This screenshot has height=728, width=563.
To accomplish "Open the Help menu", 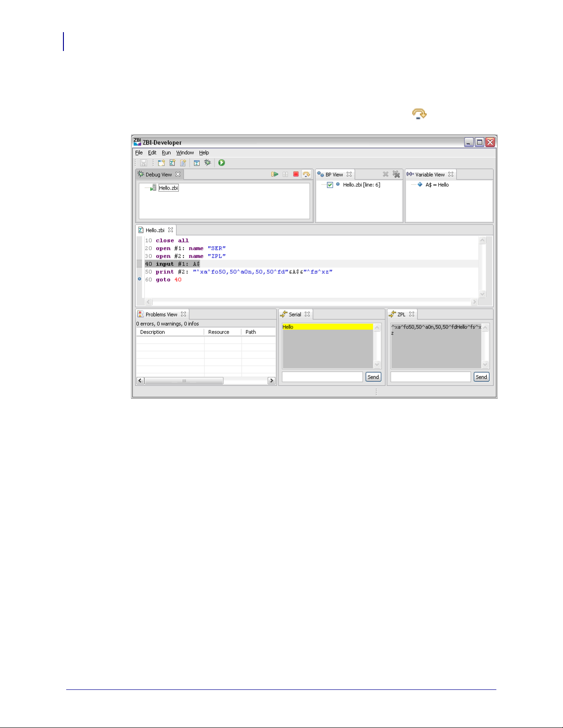I will pos(204,152).
